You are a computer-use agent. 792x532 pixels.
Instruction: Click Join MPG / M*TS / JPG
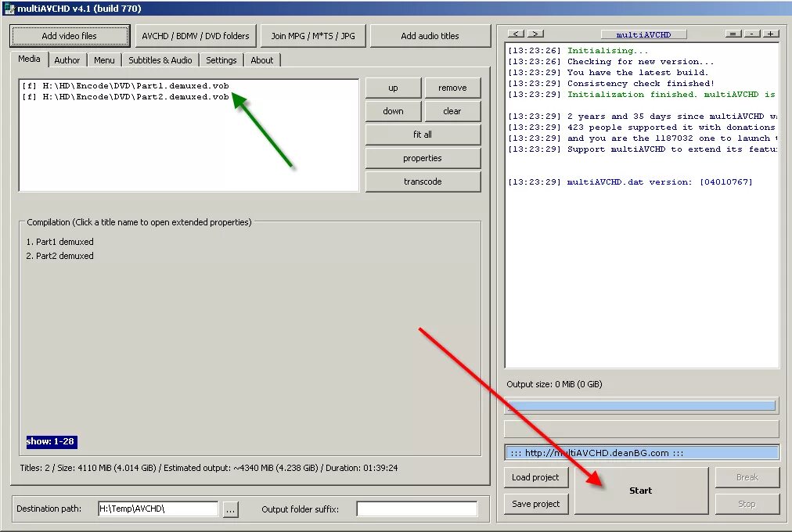pos(313,36)
